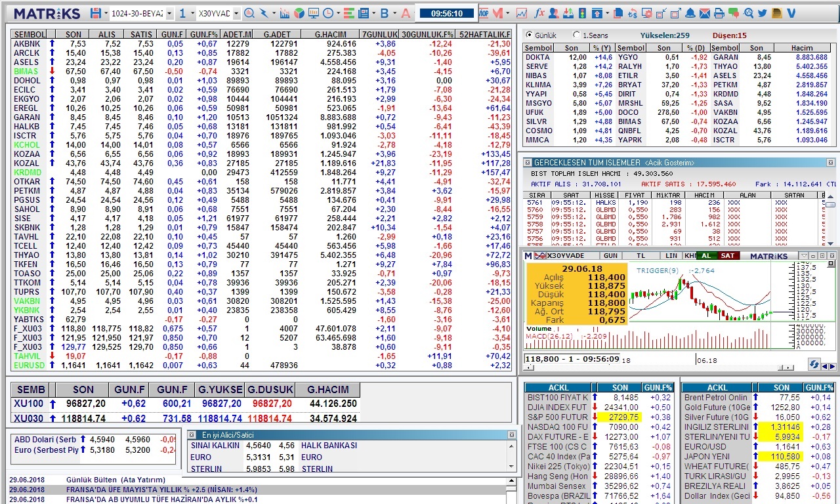The image size is (840, 504).
Task: Click the blue lightning bolt icon
Action: [x=264, y=13]
